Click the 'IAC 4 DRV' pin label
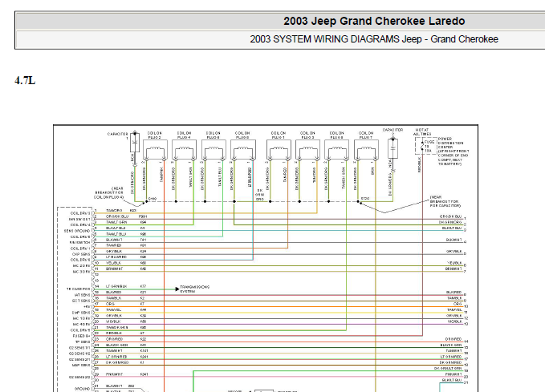 pyautogui.click(x=81, y=325)
